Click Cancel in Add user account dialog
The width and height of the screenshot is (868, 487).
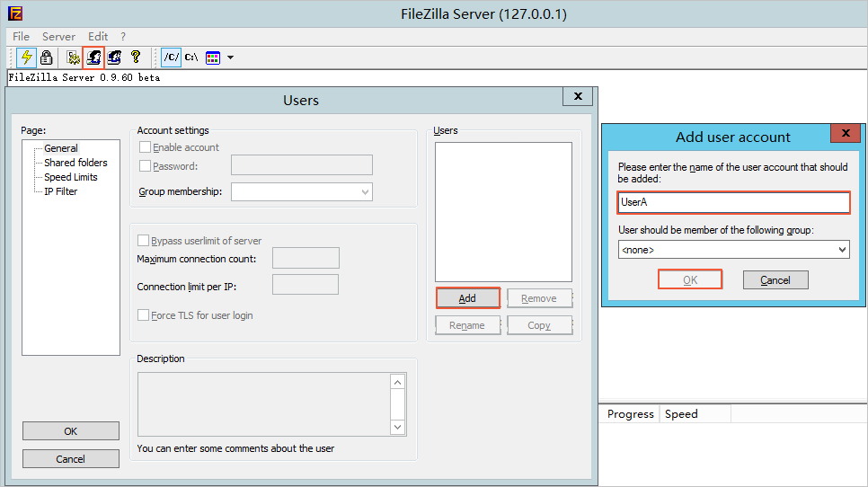775,280
